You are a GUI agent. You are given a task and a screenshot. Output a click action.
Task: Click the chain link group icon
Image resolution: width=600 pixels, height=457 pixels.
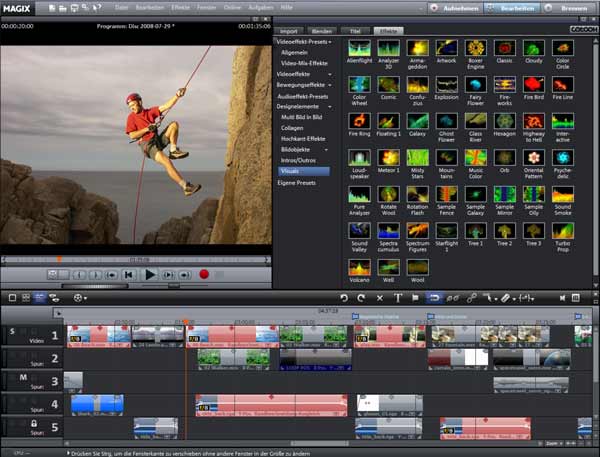(x=471, y=298)
